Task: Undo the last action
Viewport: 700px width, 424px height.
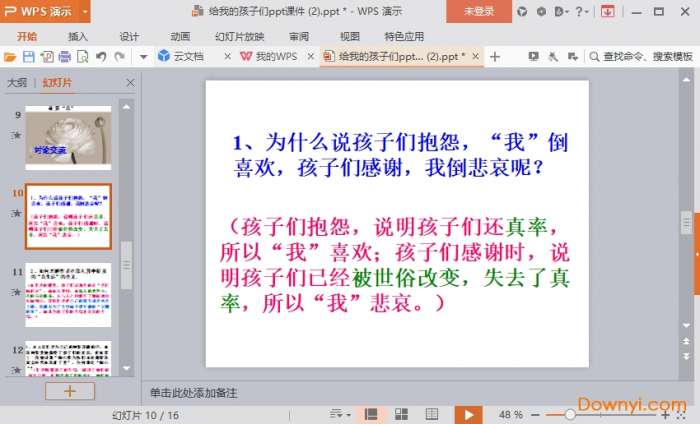Action: point(101,57)
